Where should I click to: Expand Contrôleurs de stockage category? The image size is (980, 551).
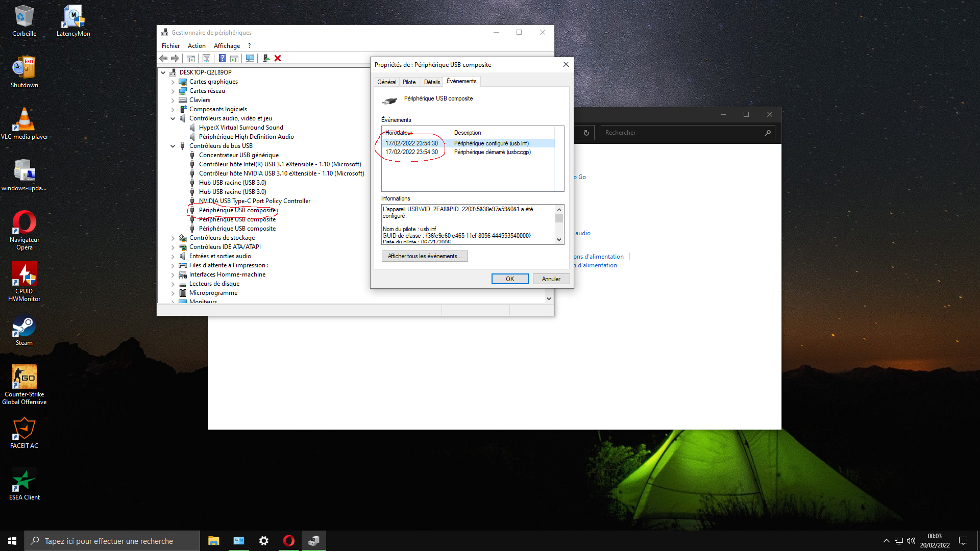pyautogui.click(x=173, y=238)
